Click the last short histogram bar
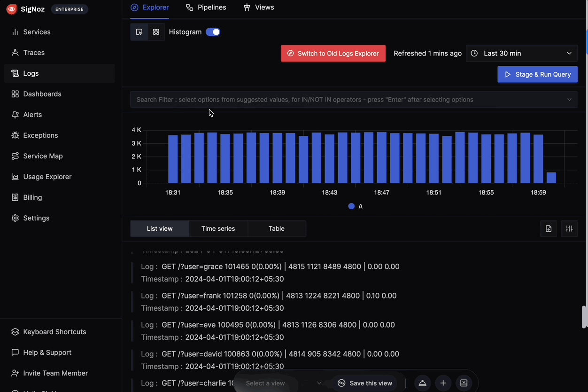 [551, 178]
